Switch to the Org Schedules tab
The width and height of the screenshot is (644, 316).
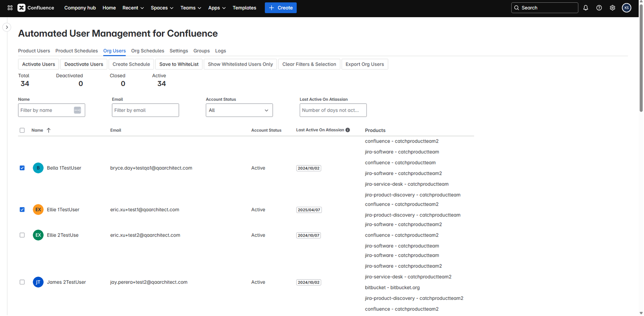[148, 51]
